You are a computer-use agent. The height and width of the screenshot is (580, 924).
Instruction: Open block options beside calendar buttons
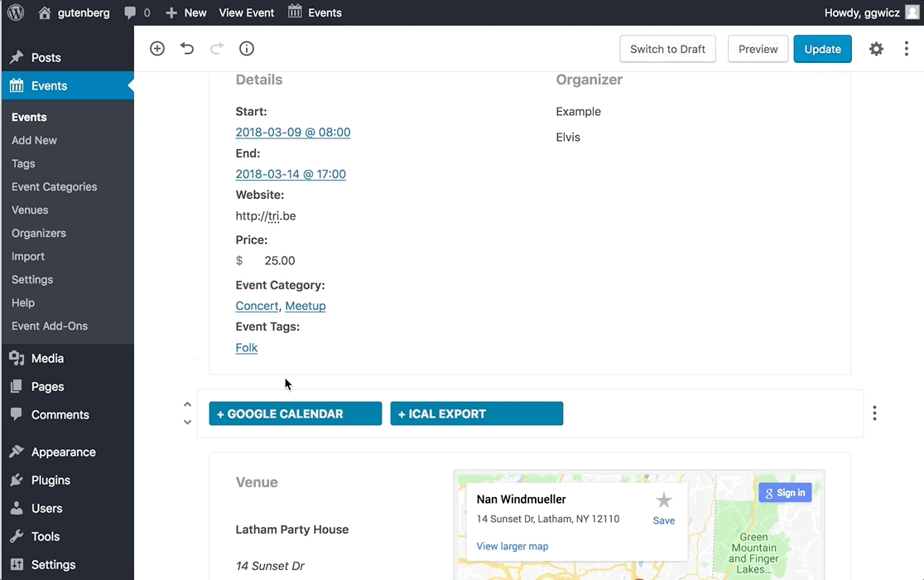pos(874,413)
